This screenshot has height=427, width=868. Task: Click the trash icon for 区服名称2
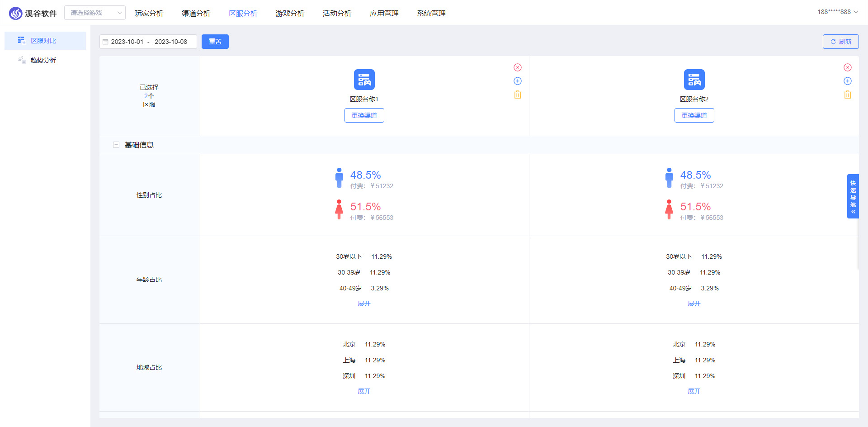pos(848,95)
